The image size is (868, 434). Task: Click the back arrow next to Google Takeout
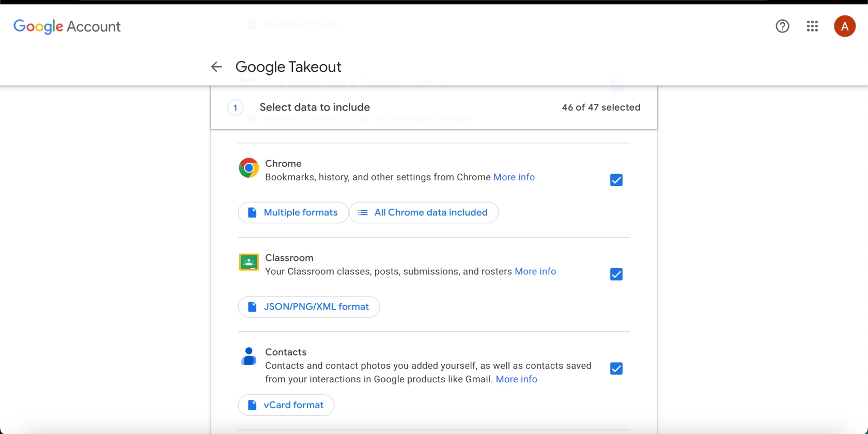[x=216, y=67]
